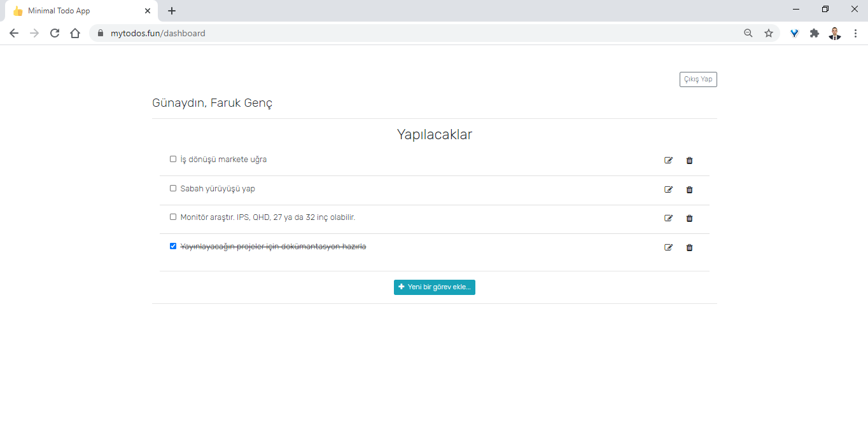
Task: Reload the current page
Action: click(x=55, y=33)
